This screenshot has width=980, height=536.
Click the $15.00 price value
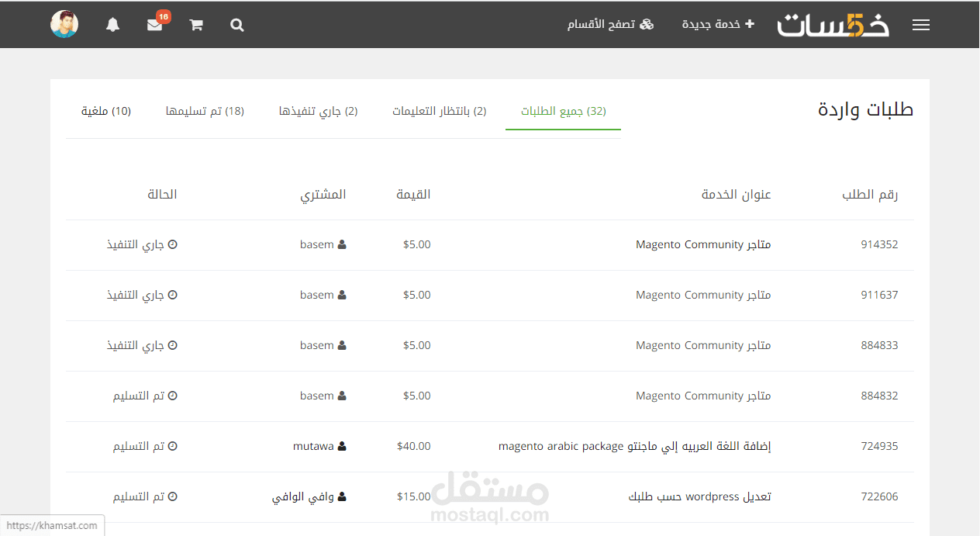pos(414,496)
